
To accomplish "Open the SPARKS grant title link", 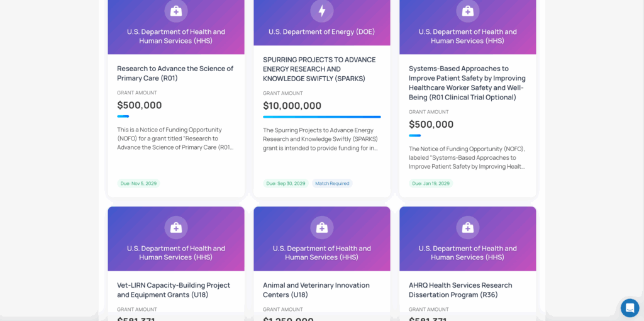I will click(319, 69).
